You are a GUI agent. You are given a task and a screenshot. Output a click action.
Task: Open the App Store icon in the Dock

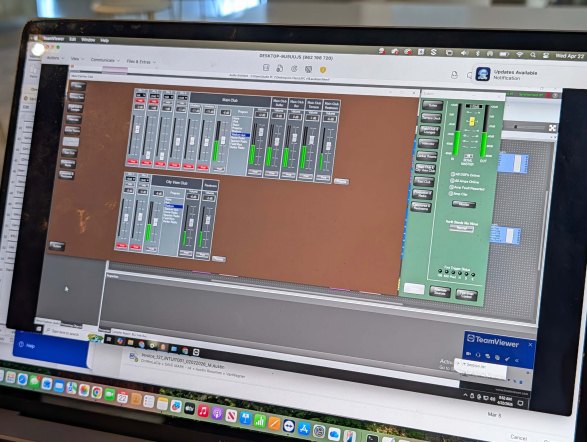[x=304, y=429]
